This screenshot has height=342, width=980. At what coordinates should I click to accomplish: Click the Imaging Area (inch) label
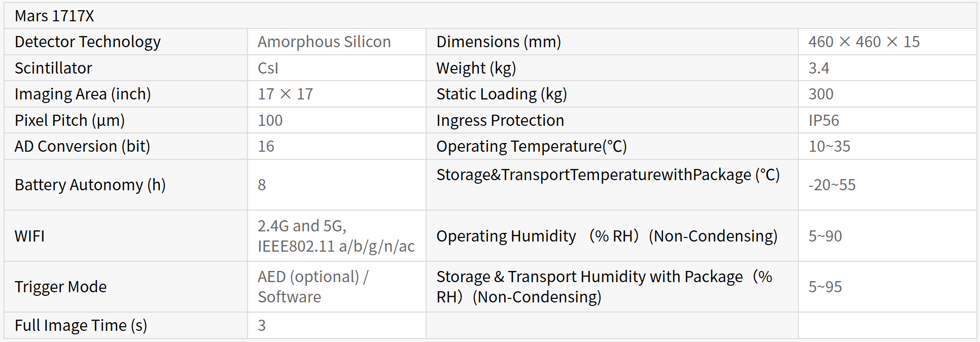[83, 94]
